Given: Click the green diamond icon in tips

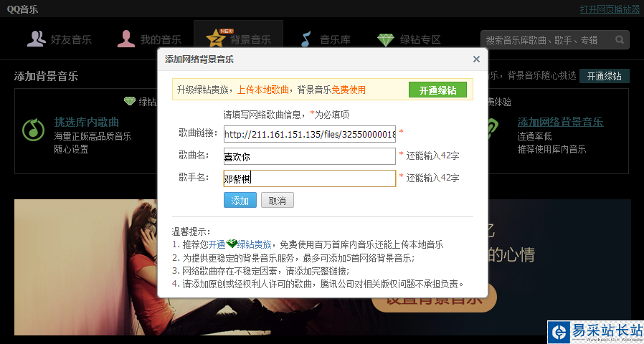Looking at the screenshot, I should coord(232,244).
